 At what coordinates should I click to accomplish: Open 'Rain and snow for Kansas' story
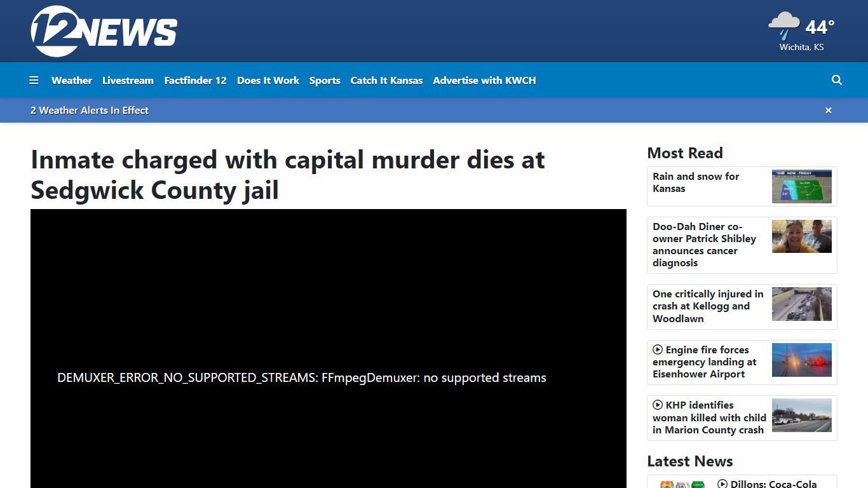coord(696,182)
